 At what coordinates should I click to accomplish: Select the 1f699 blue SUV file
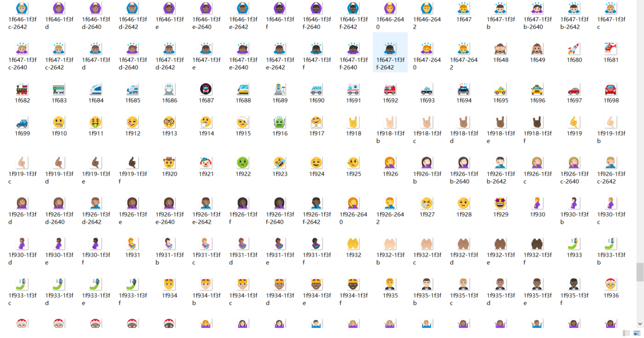[22, 127]
